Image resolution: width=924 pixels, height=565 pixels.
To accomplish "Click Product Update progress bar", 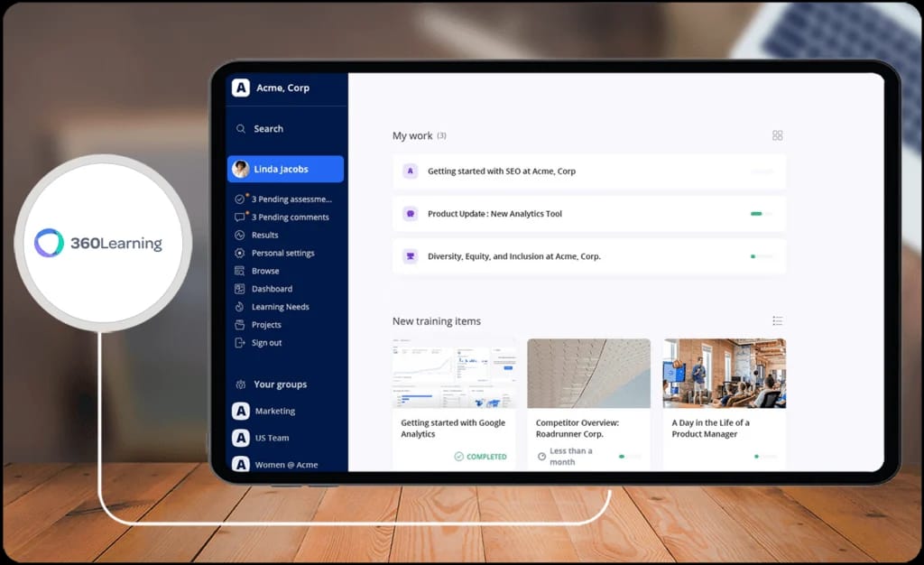I will point(762,214).
